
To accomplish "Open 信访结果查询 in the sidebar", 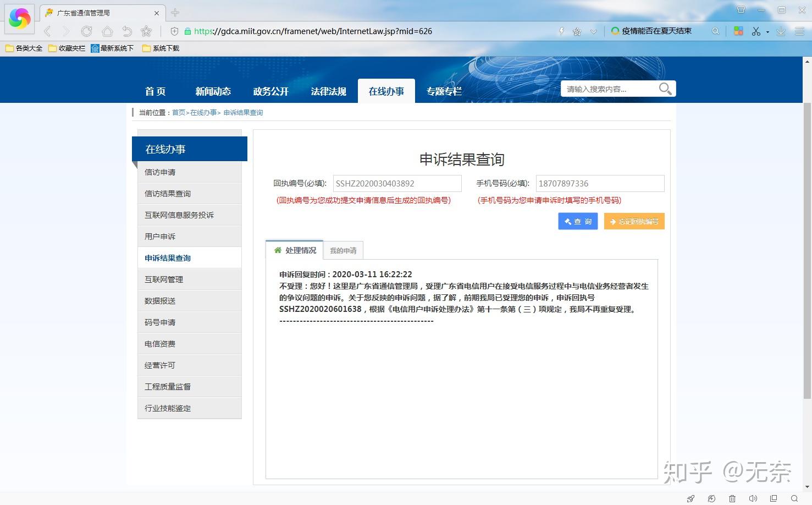I will (190, 194).
